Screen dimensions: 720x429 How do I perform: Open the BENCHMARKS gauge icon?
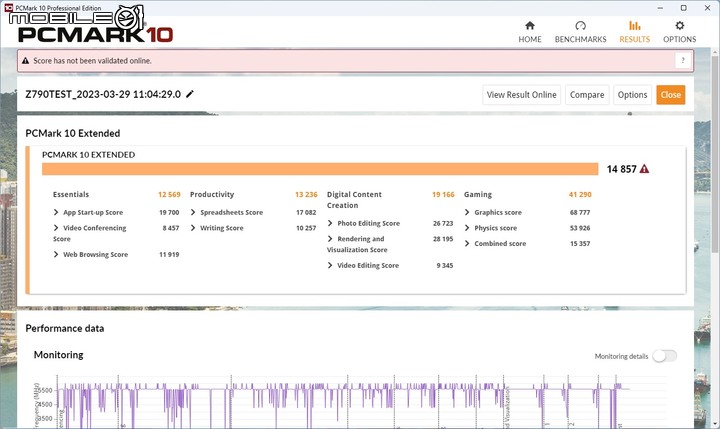point(580,26)
